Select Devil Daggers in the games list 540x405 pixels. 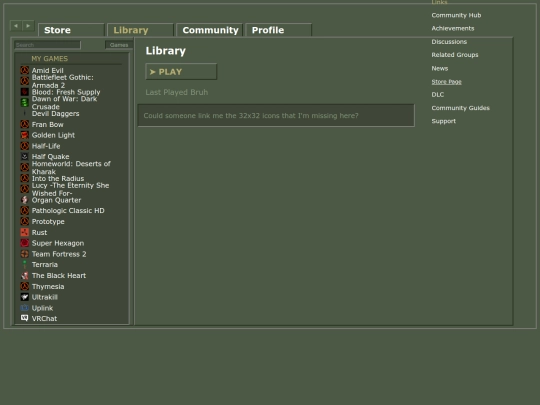click(x=55, y=114)
